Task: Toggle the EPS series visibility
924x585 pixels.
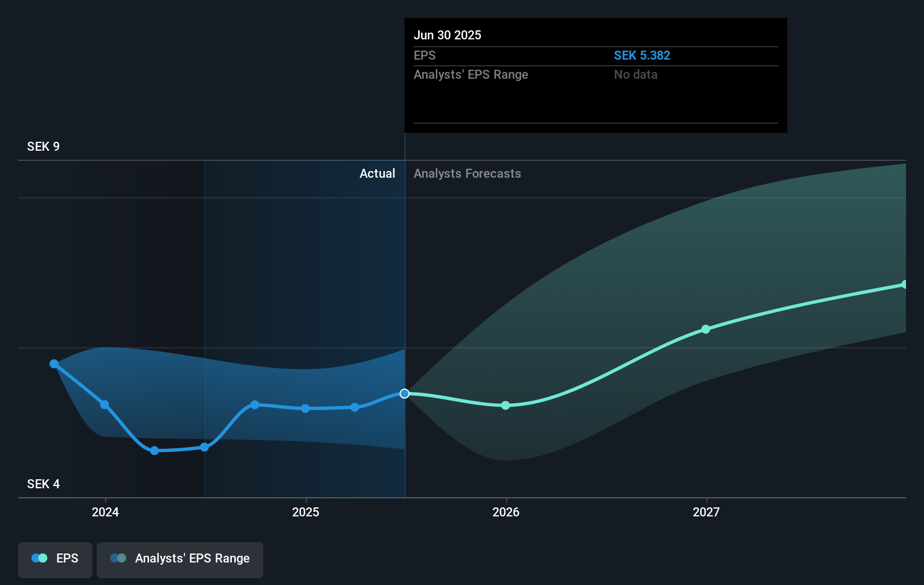Action: point(55,560)
